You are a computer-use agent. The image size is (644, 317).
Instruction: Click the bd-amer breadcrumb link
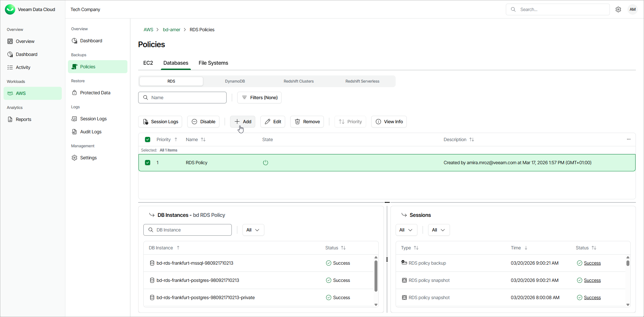pos(172,30)
